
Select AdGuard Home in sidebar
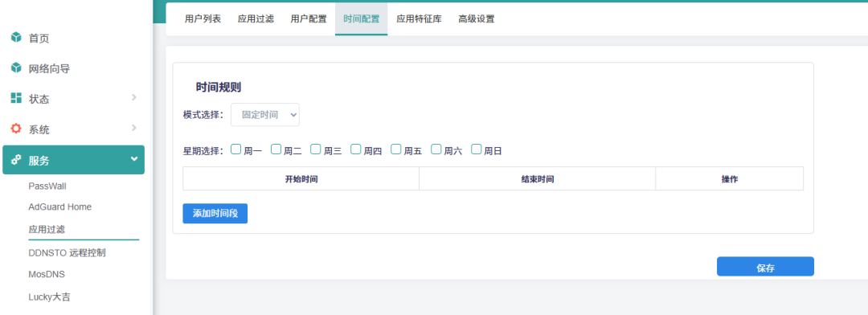pos(59,207)
